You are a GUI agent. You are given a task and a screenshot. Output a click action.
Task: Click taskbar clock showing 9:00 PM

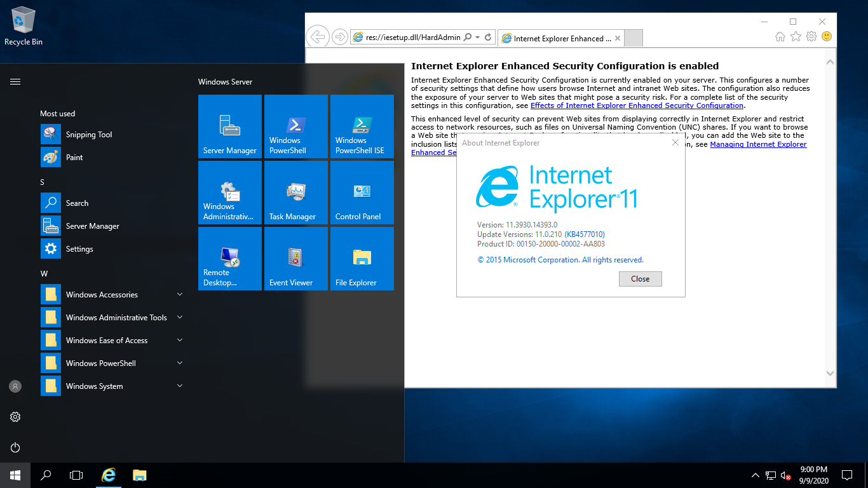813,475
